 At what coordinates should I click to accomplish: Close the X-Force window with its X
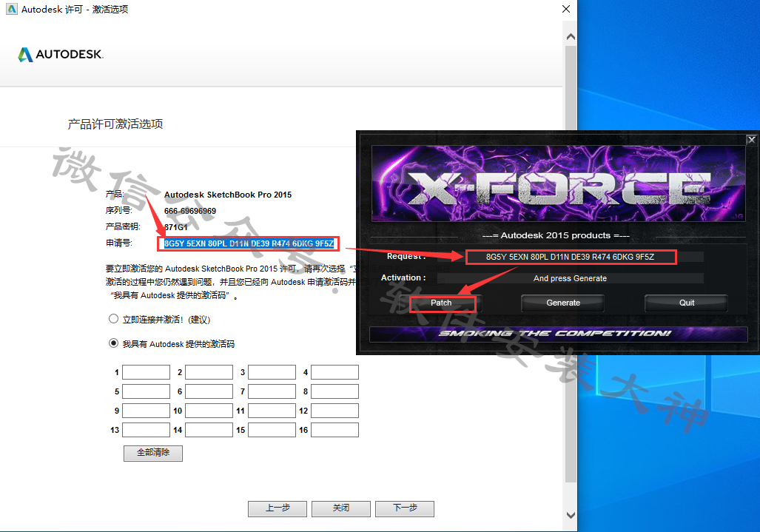point(751,140)
